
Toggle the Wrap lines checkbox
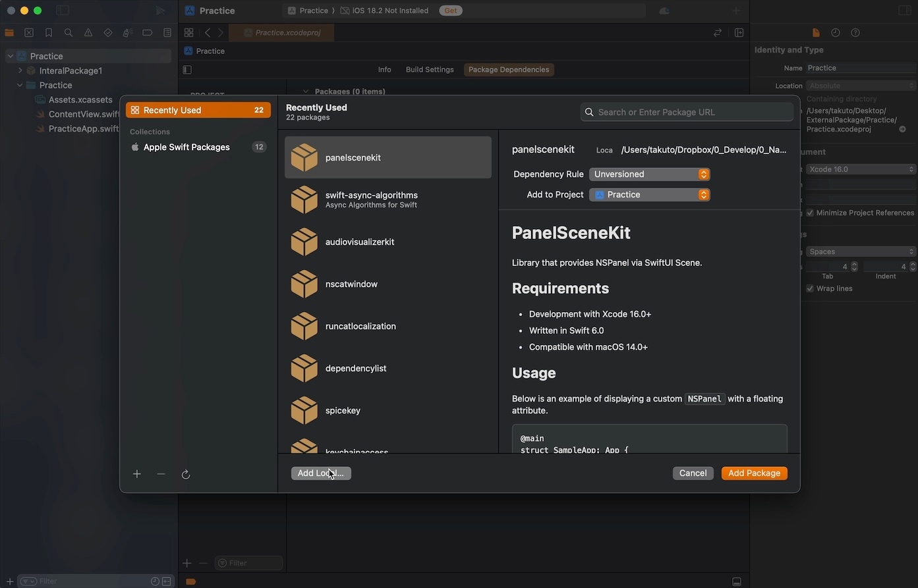coord(810,288)
